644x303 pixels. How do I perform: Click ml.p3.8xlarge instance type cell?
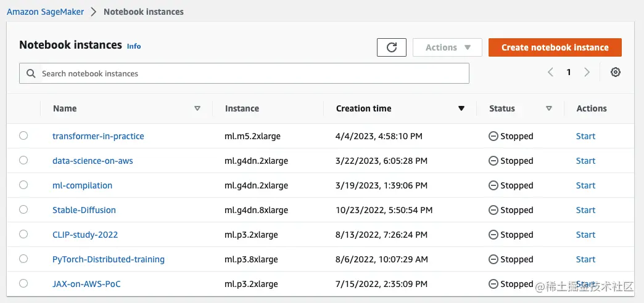251,259
